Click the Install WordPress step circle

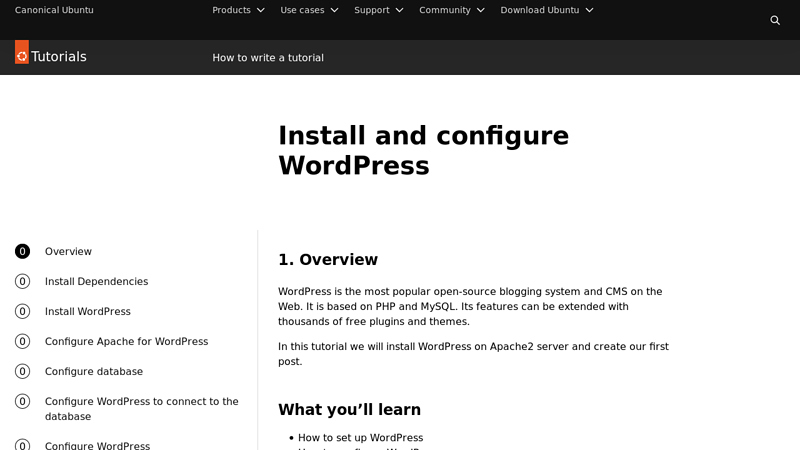[22, 311]
